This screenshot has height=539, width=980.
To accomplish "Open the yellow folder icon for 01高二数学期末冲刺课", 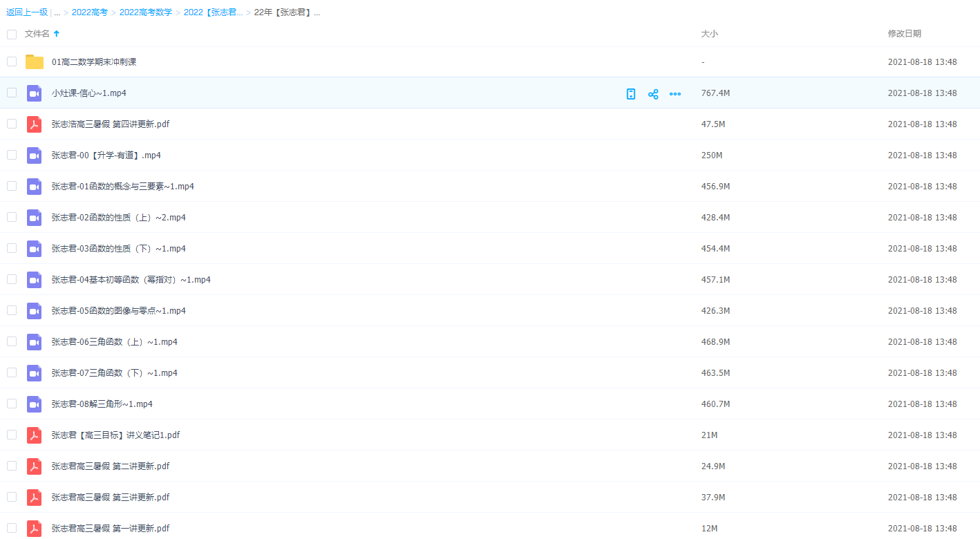I will pos(35,62).
